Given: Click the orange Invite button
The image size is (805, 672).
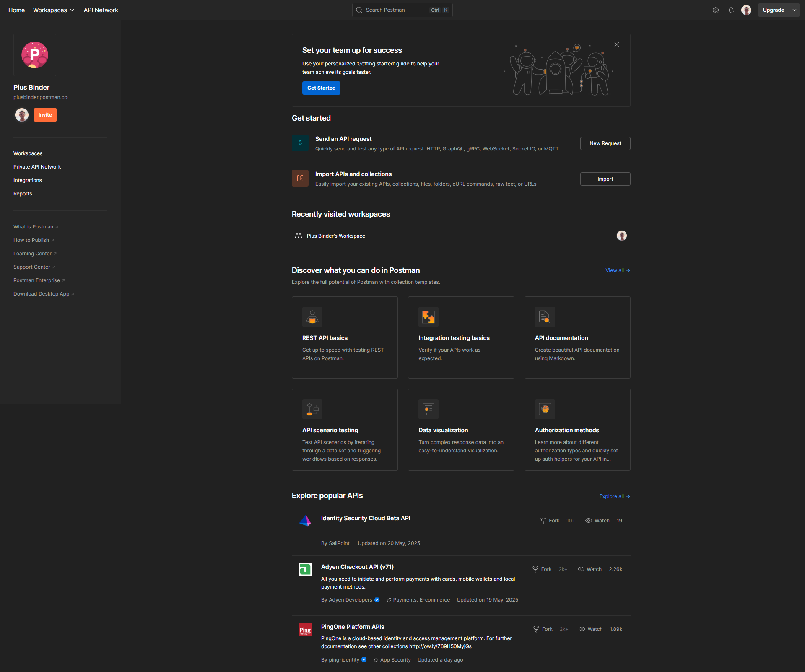Looking at the screenshot, I should 45,115.
